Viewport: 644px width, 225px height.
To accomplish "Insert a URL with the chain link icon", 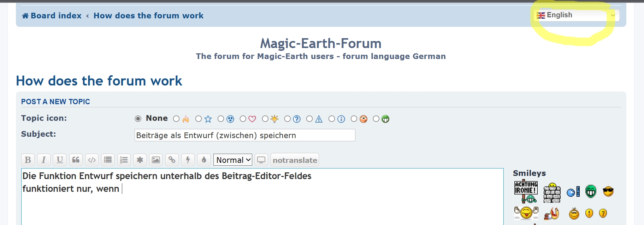I will pos(172,160).
